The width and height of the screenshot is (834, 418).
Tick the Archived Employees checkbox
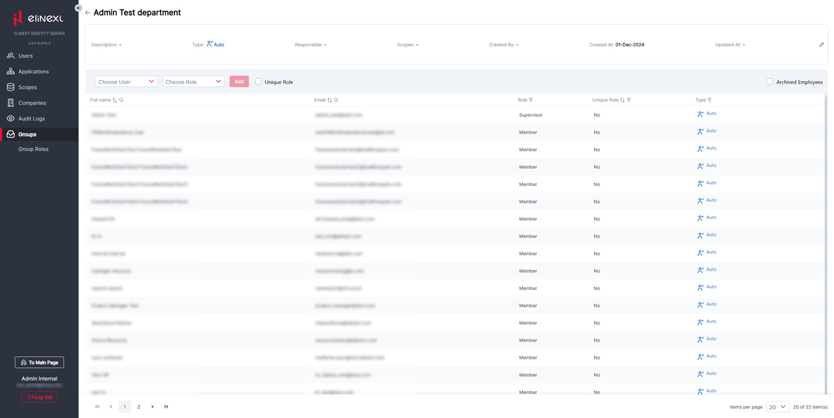pyautogui.click(x=770, y=82)
